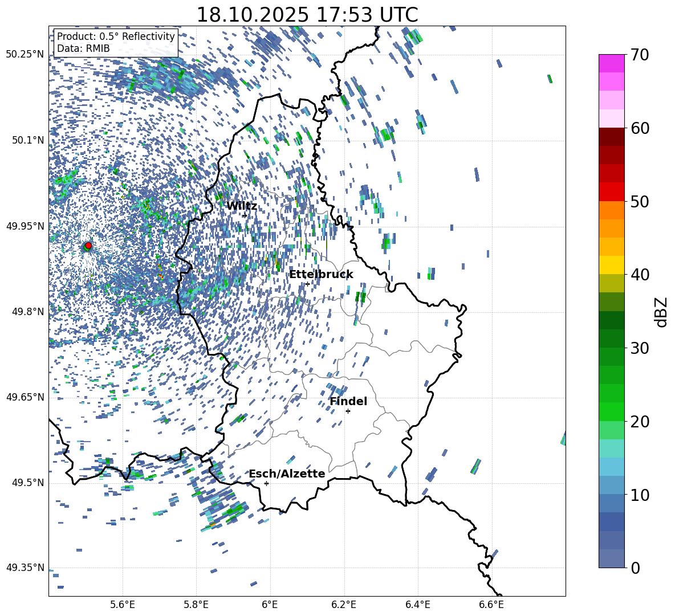Pick the yellow 40 dBZ colorbar swatch
Viewport: 675px width, 616px height.
(x=612, y=265)
